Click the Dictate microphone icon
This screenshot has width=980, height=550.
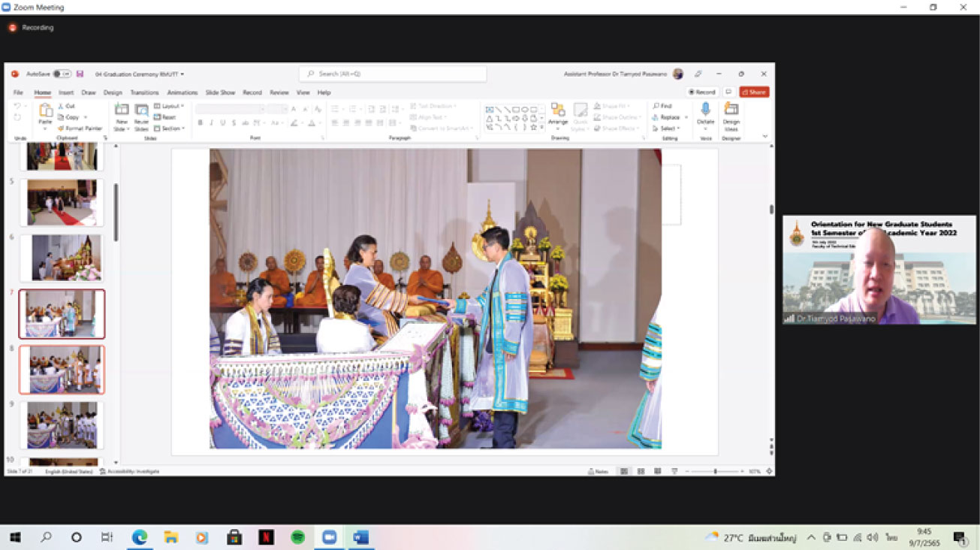[705, 109]
